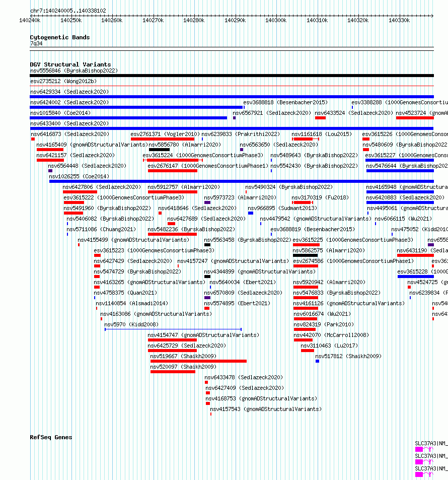Click the 140320k ruler position label
448x480 pixels.
(x=358, y=21)
